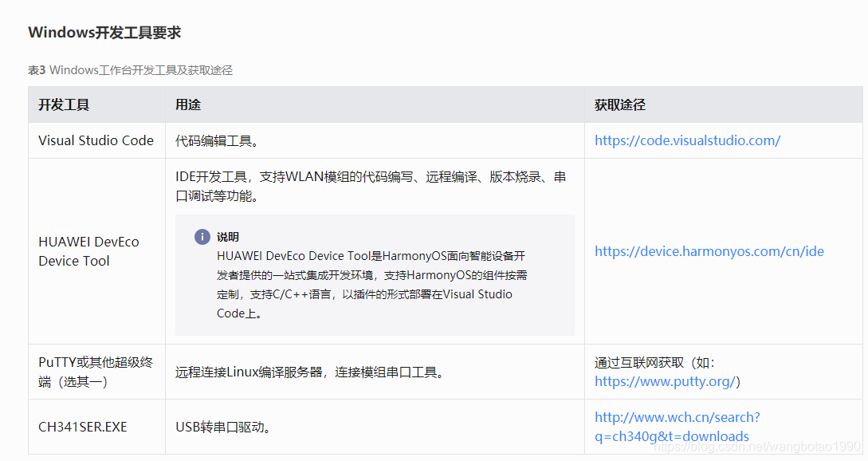Click the 通过互联网获取 text
This screenshot has width=868, height=461.
pyautogui.click(x=655, y=363)
